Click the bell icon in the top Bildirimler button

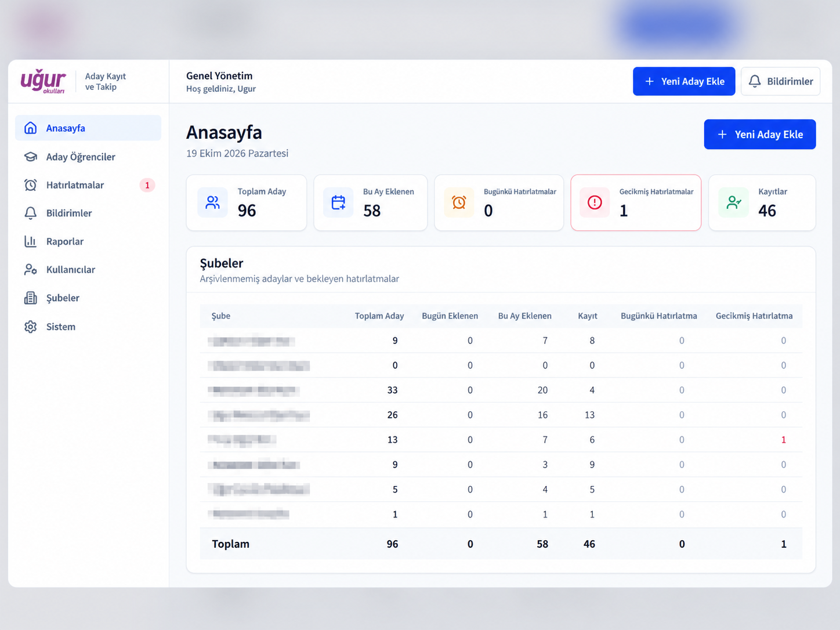tap(755, 81)
